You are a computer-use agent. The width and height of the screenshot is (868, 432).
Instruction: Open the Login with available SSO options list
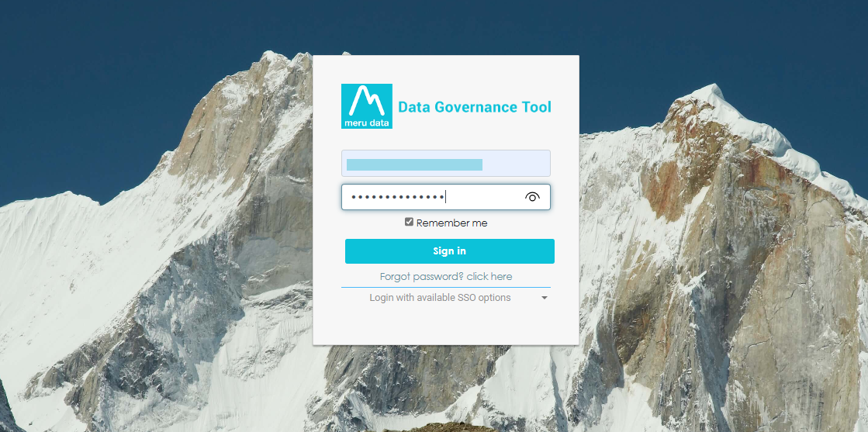(x=440, y=298)
